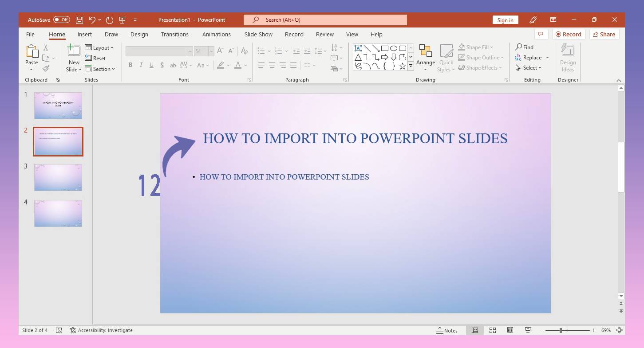Cut selection with scissors icon

coord(46,48)
